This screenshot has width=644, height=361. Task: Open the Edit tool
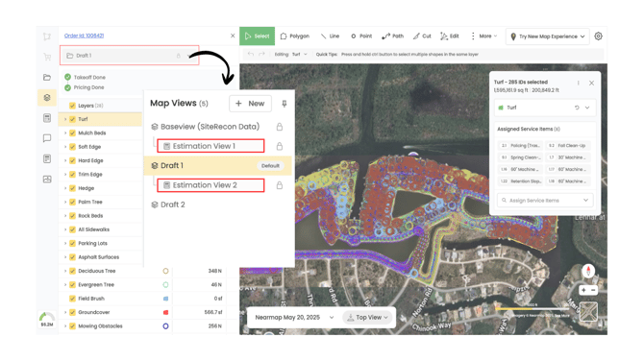pos(449,36)
